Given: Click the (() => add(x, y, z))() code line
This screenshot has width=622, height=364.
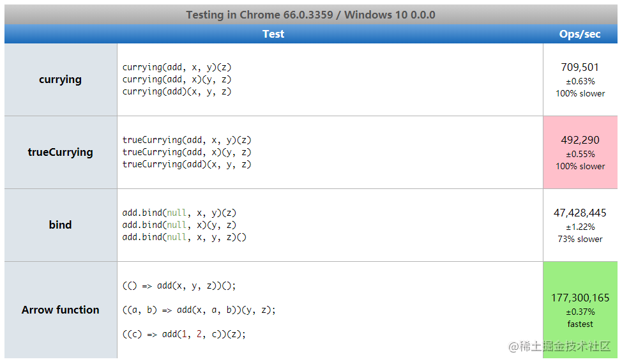Looking at the screenshot, I should (x=179, y=286).
